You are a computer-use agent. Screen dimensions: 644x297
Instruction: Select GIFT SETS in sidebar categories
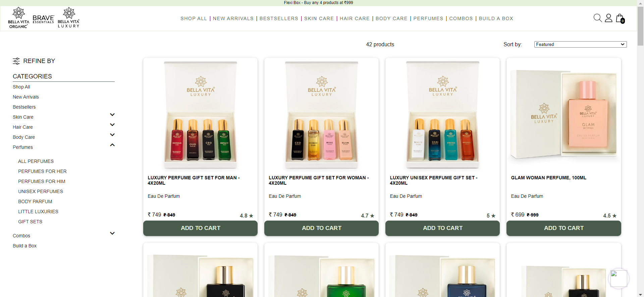(30, 222)
